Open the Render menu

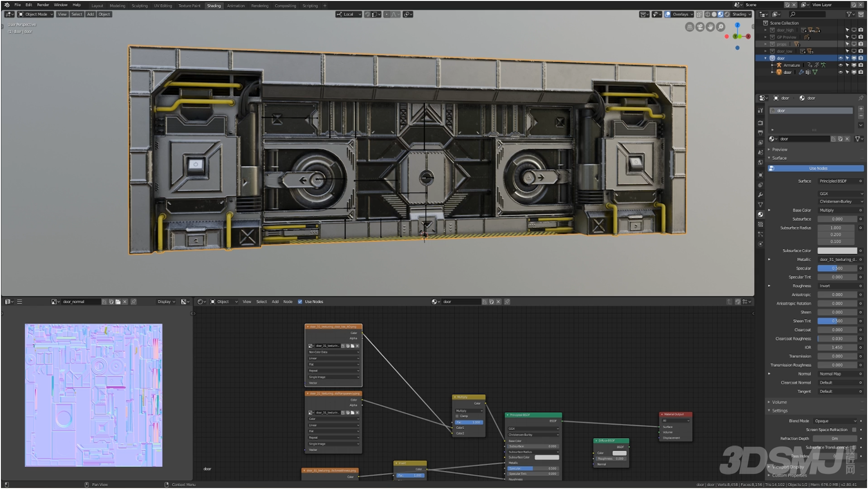point(43,5)
